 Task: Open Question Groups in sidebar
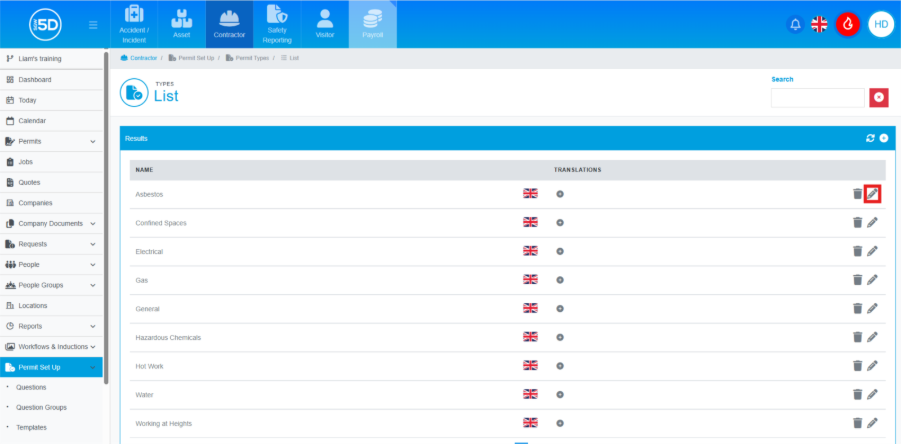[x=40, y=407]
